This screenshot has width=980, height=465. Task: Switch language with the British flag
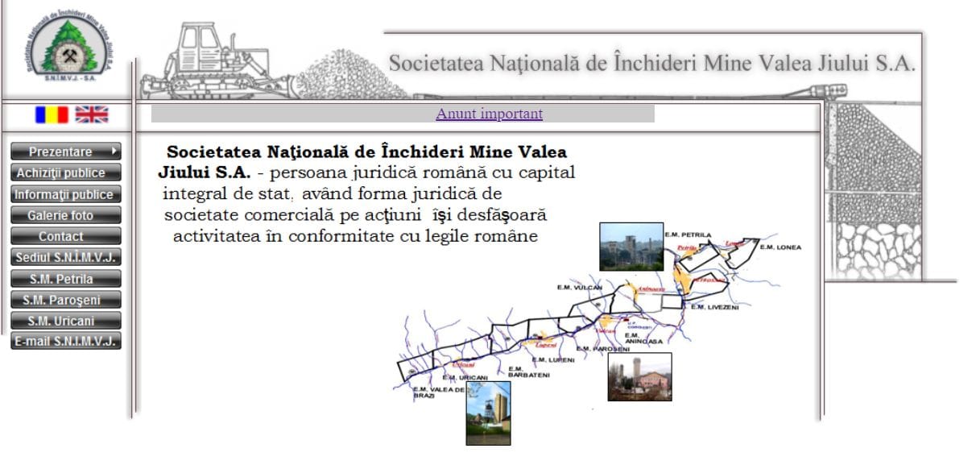click(x=92, y=114)
